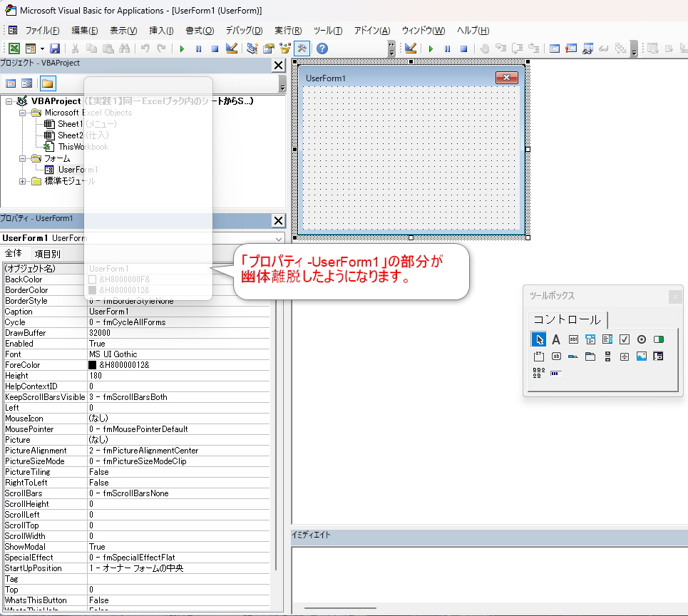Open the デバッグ(D) menu
The image size is (688, 616).
pos(244,30)
